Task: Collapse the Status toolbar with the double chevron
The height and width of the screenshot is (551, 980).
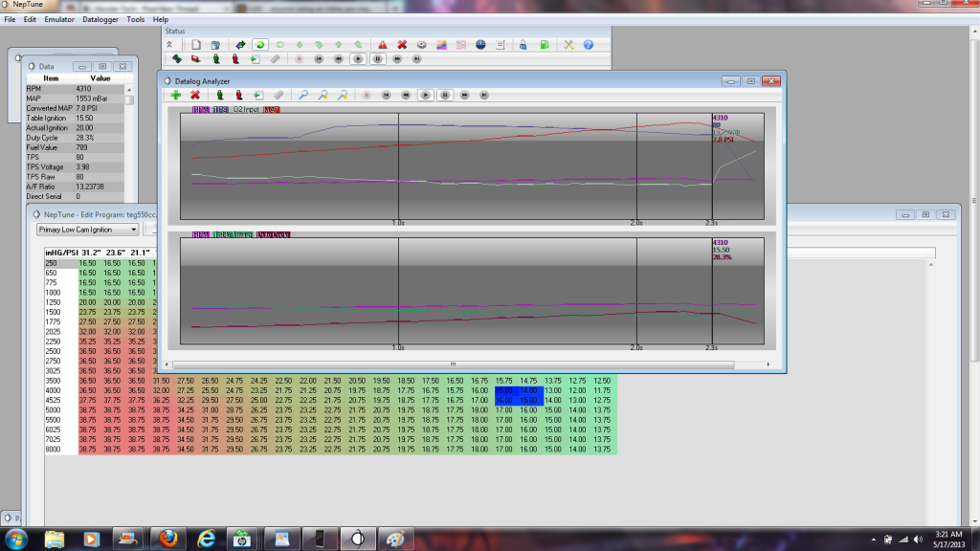Action: click(169, 44)
